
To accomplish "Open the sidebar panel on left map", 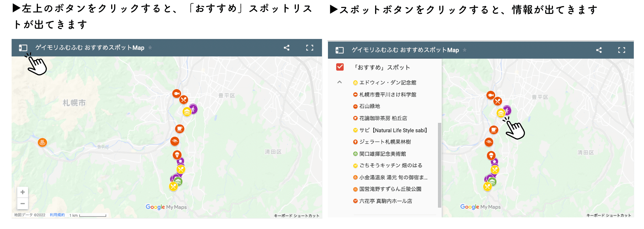I will [23, 48].
